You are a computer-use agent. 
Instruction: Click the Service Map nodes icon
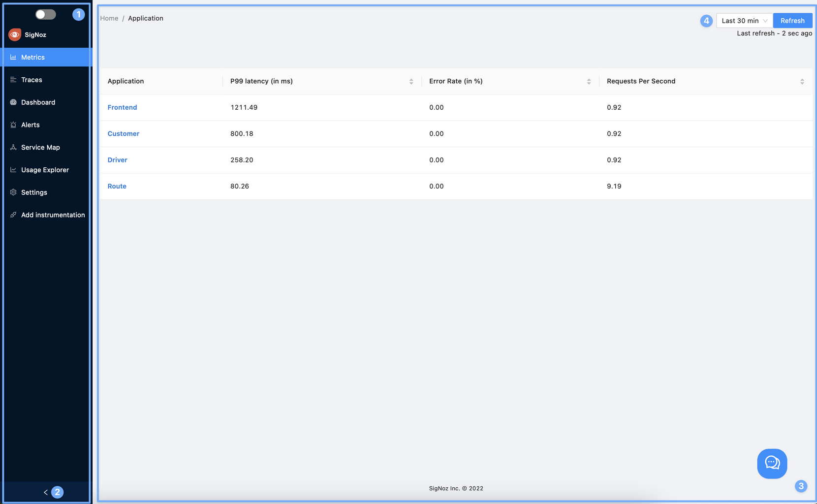(x=13, y=147)
